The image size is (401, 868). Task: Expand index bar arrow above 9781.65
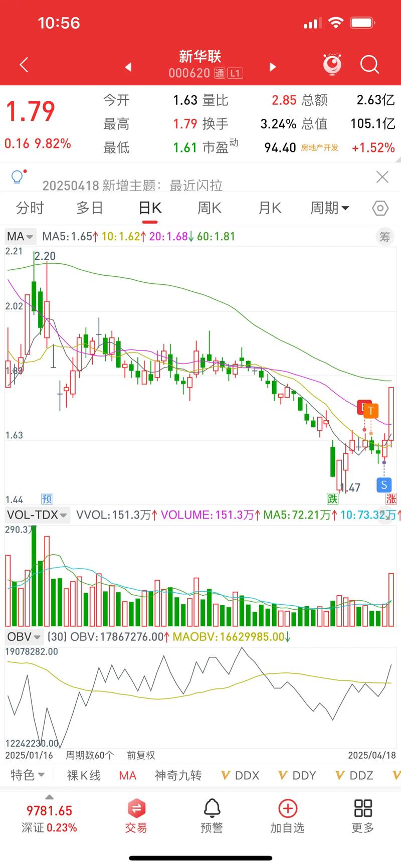coord(49,797)
